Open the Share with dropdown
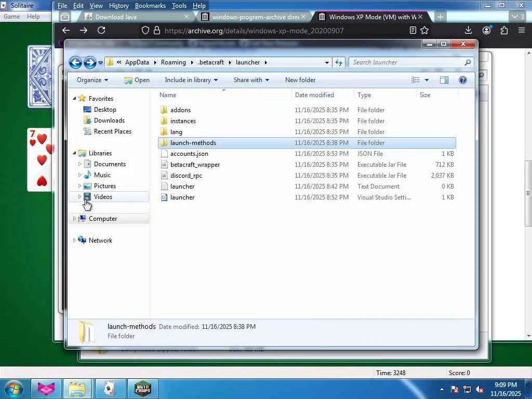 251,80
